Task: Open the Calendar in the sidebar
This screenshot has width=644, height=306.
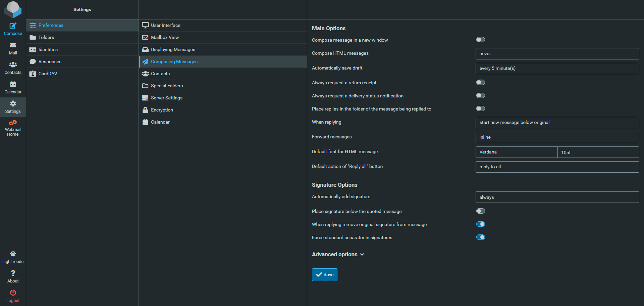Action: (x=13, y=87)
